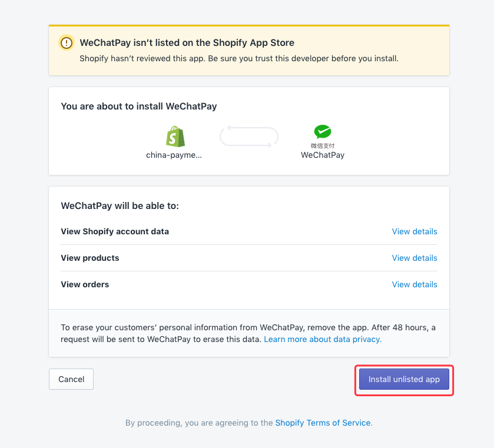Viewport: 494px width, 448px height.
Task: Open View details for View orders
Action: tap(415, 284)
